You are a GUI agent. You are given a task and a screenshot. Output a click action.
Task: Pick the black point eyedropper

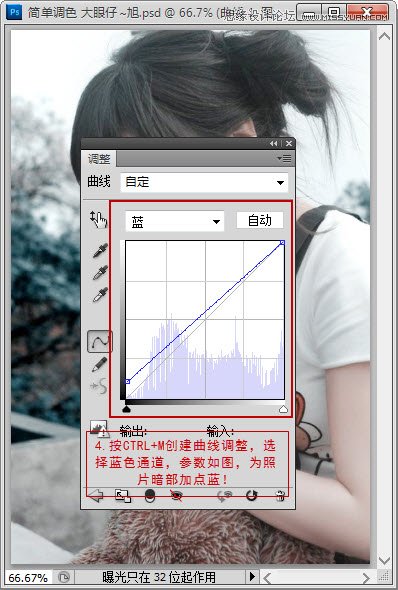(100, 251)
